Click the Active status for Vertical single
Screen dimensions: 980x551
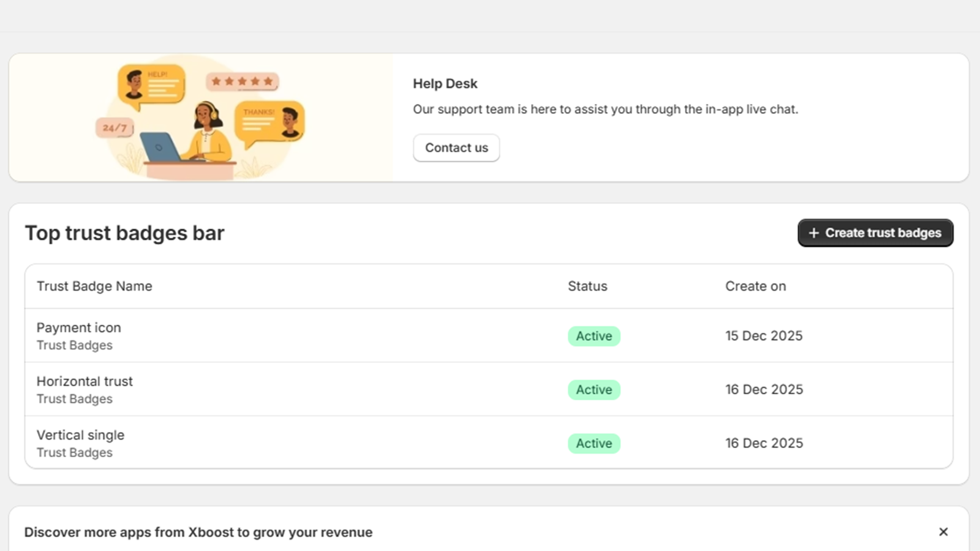(594, 443)
